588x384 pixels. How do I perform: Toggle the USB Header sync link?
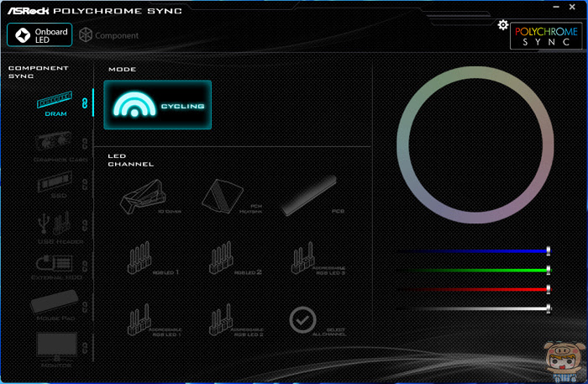[85, 225]
